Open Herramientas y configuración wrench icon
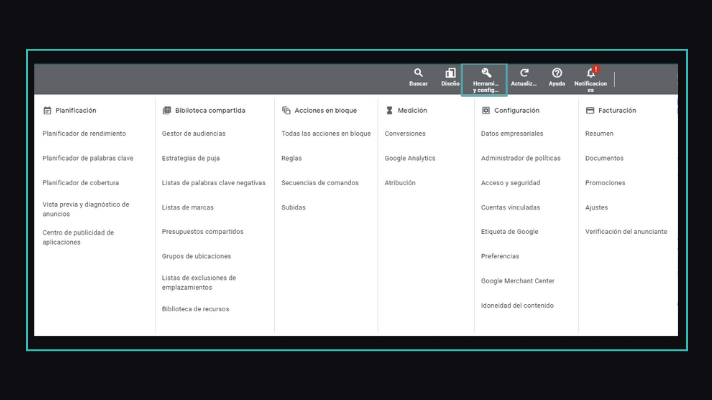The image size is (712, 400). (486, 73)
